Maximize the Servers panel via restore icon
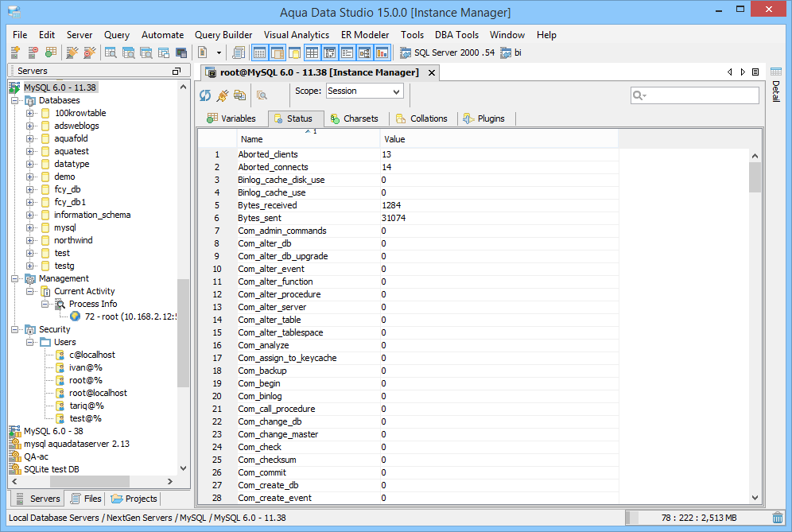Image resolution: width=792 pixels, height=532 pixels. (177, 72)
